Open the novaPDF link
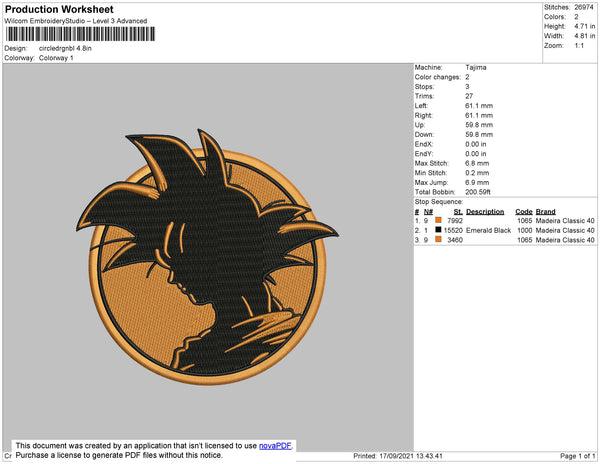The height and width of the screenshot is (464, 600). tap(275, 446)
